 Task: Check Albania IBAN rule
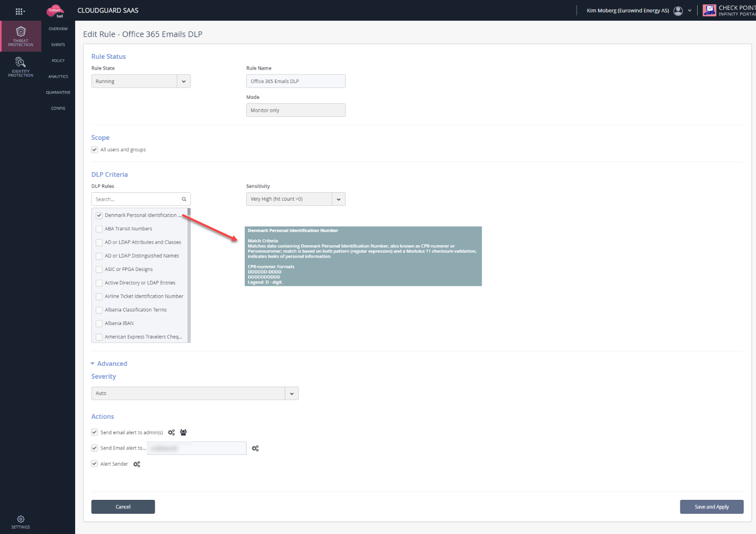(99, 323)
